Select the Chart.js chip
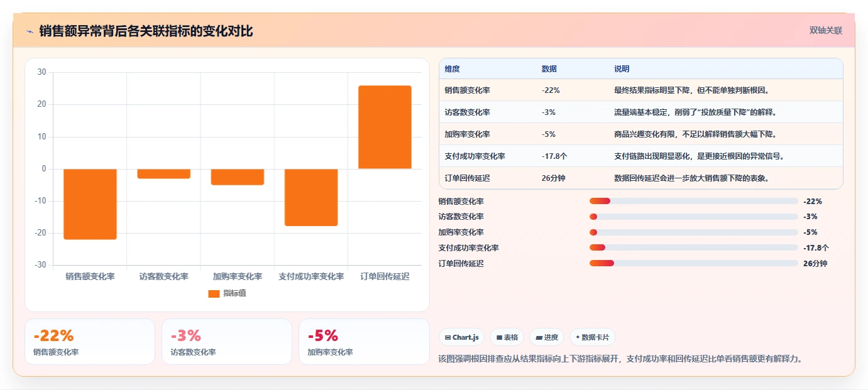 462,337
